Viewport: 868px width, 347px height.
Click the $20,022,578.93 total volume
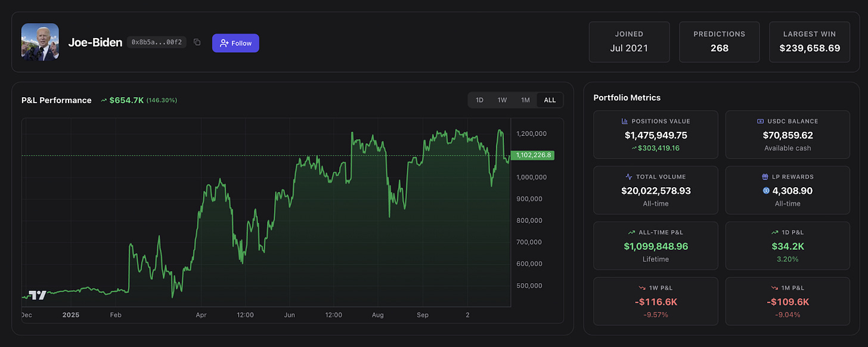656,191
